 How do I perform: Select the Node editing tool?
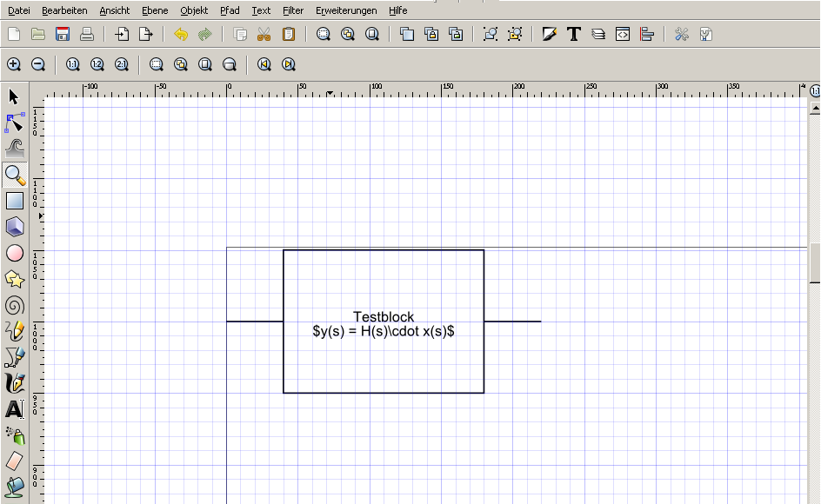(14, 122)
